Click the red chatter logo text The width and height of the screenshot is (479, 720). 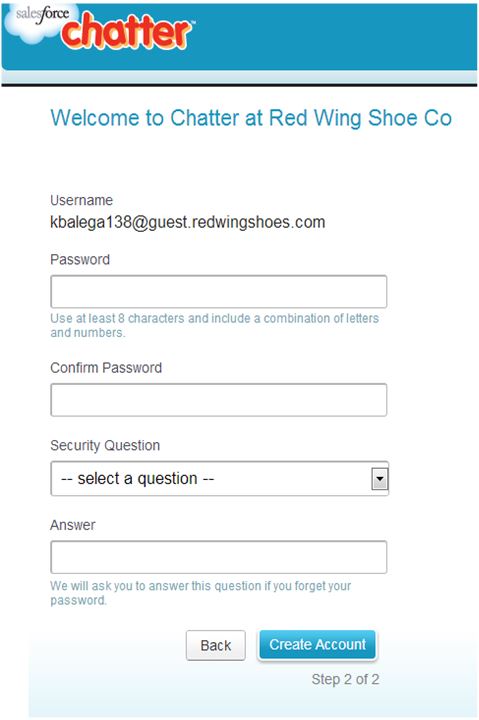pyautogui.click(x=127, y=31)
